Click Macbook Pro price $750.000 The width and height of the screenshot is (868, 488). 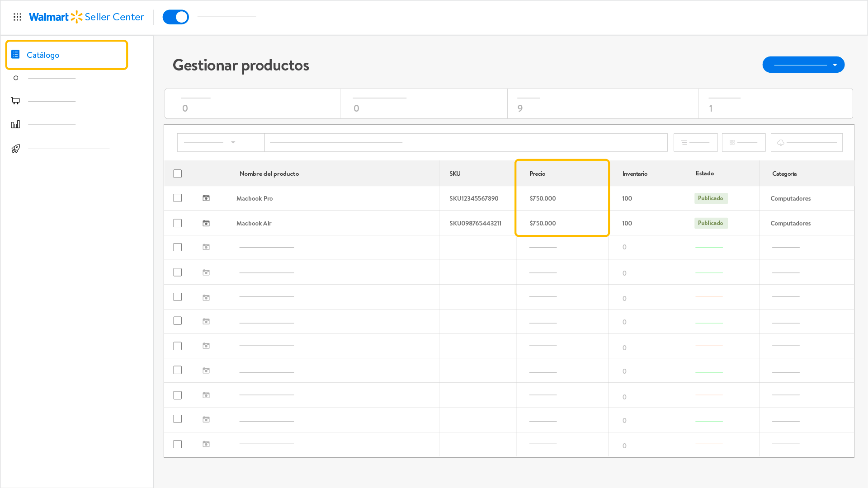point(542,198)
